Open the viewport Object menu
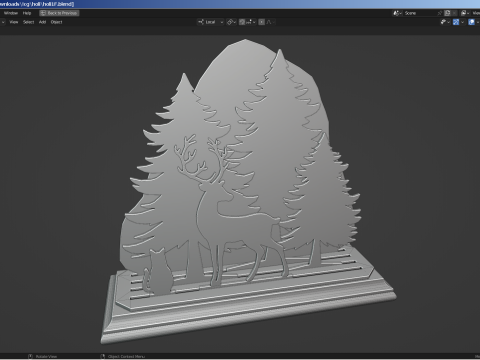The image size is (480, 360). tap(56, 22)
